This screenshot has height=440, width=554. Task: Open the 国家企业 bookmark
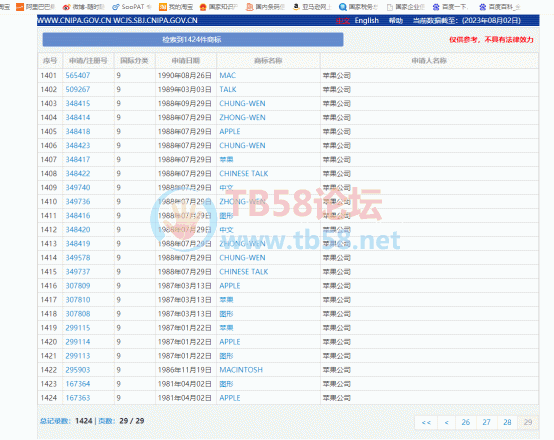tap(405, 7)
